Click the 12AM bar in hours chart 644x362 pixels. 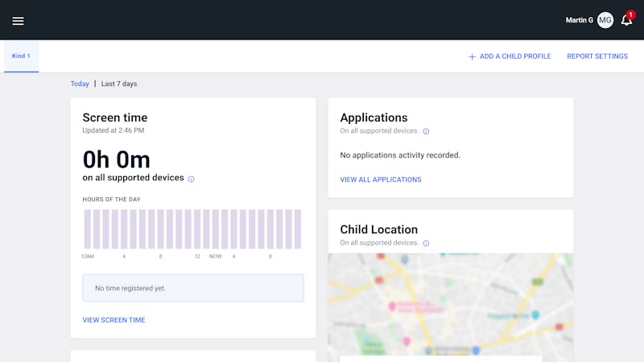point(88,229)
